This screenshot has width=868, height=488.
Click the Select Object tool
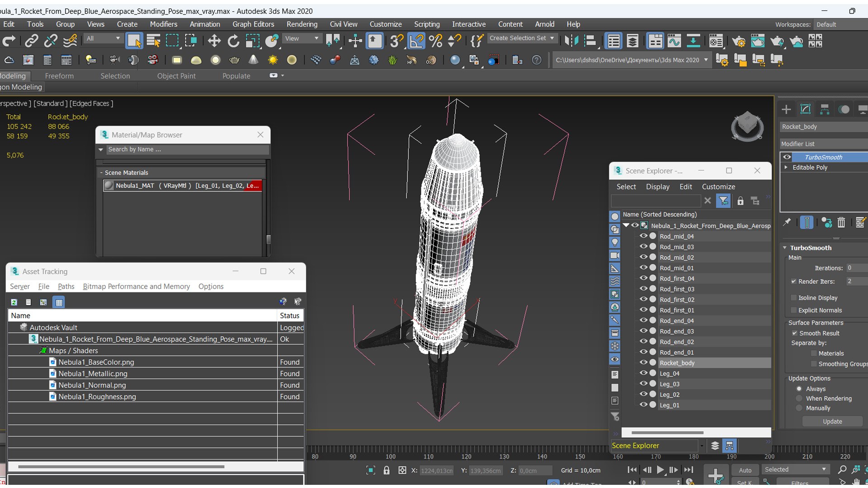point(134,41)
